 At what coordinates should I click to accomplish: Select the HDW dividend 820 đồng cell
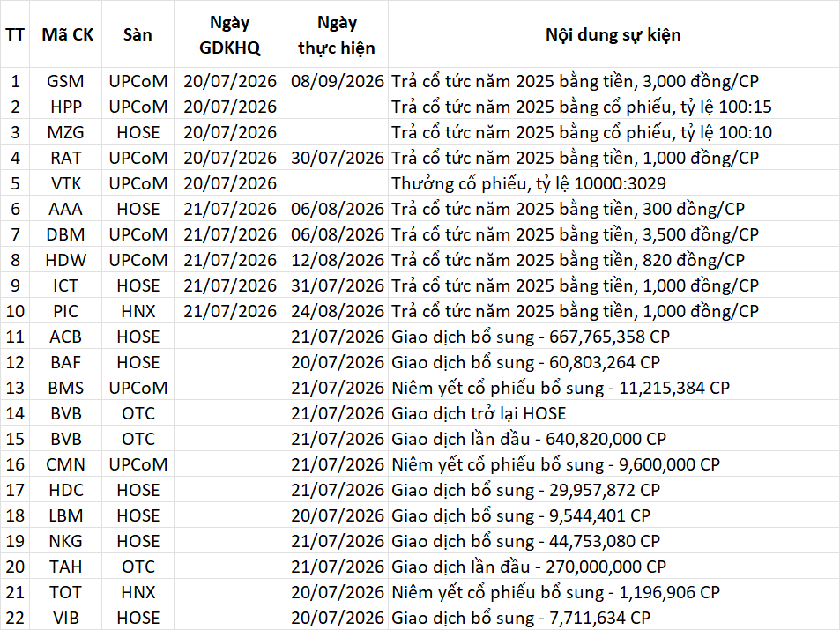pyautogui.click(x=613, y=260)
